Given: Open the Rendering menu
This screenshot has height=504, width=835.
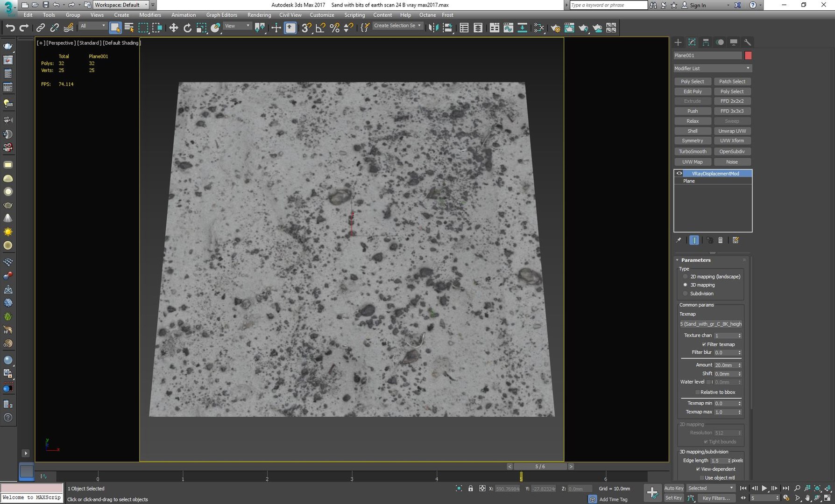Looking at the screenshot, I should (259, 15).
